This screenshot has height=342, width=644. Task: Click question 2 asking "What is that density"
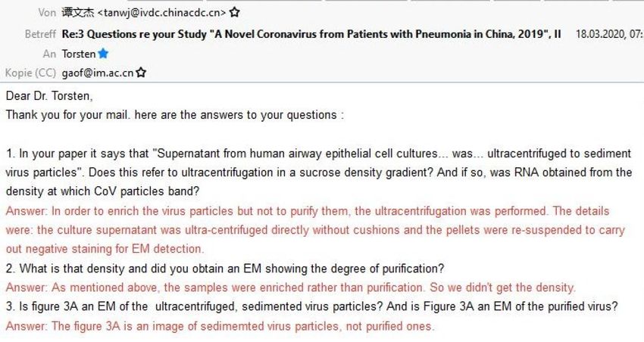(225, 268)
